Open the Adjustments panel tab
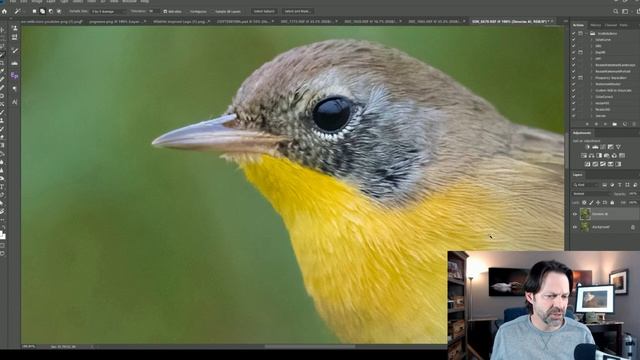The height and width of the screenshot is (360, 640). 582,133
